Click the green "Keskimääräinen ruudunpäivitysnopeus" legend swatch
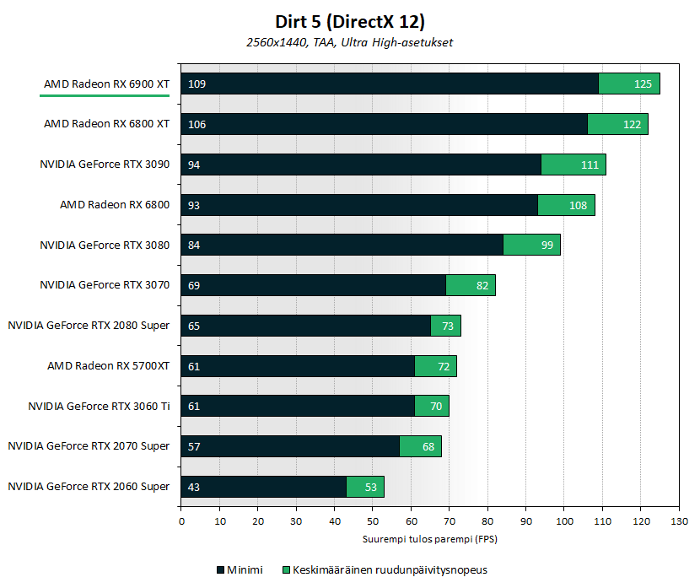The width and height of the screenshot is (700, 588). click(x=287, y=570)
